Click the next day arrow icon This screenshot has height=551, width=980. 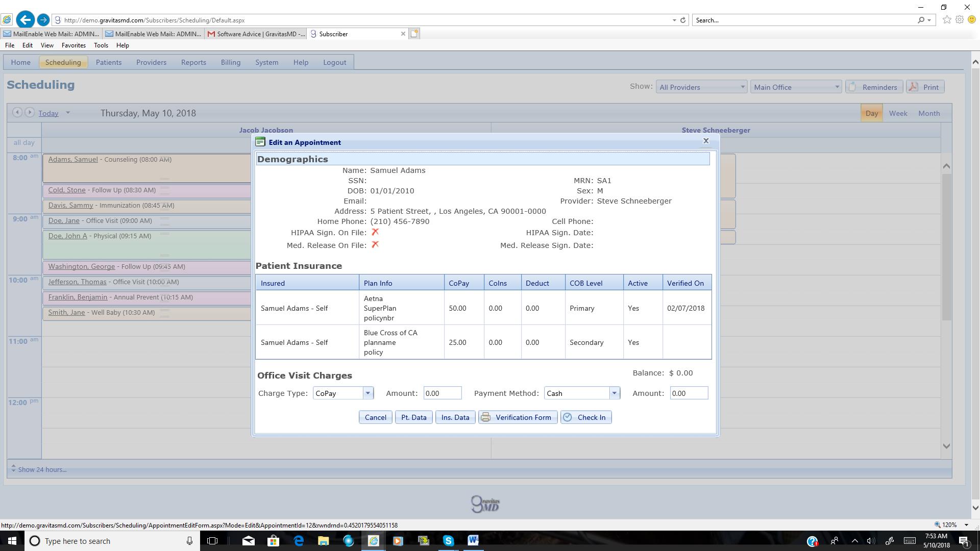30,113
